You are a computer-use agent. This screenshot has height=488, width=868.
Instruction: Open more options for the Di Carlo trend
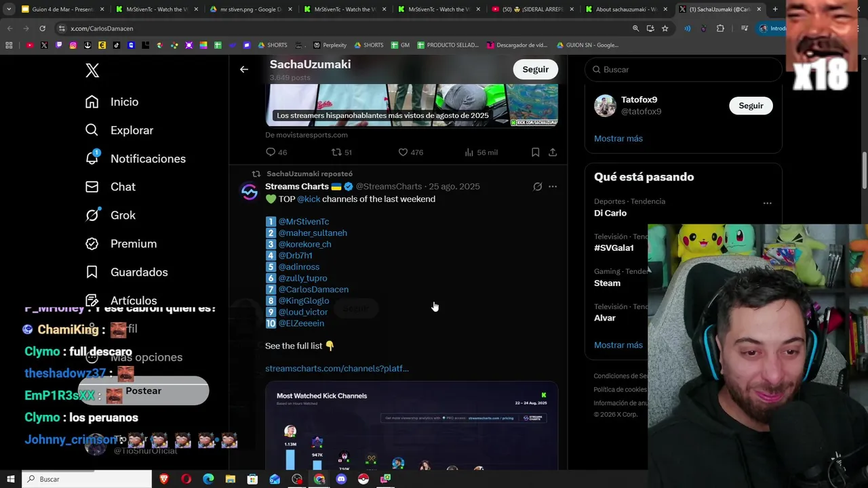[767, 203]
